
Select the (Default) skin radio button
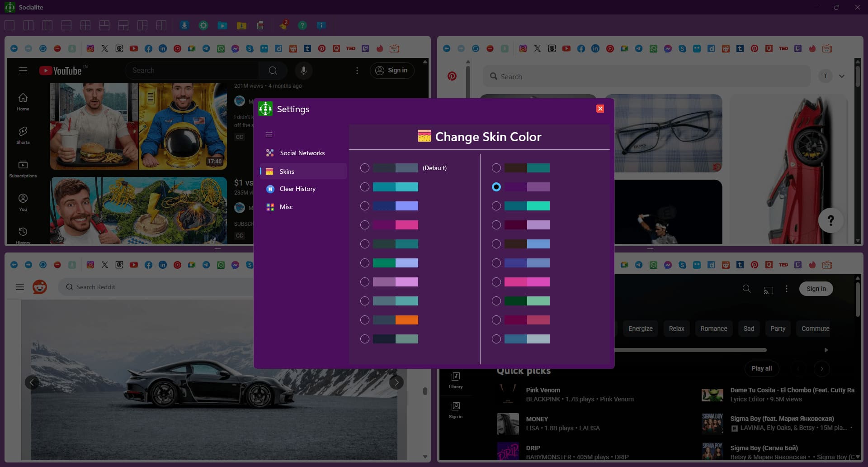coord(365,168)
